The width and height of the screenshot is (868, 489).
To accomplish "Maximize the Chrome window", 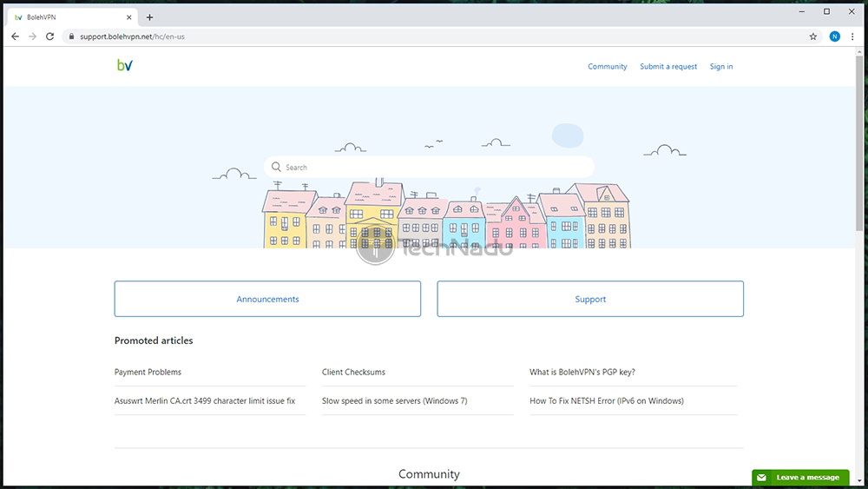I will pyautogui.click(x=826, y=11).
